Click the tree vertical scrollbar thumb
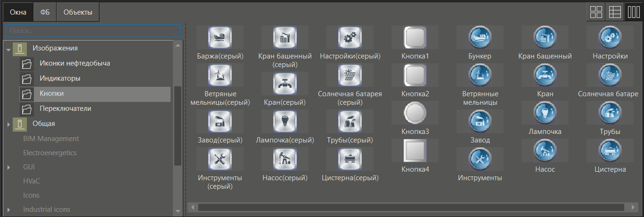Viewport: 644px width, 217px height. pos(178,126)
